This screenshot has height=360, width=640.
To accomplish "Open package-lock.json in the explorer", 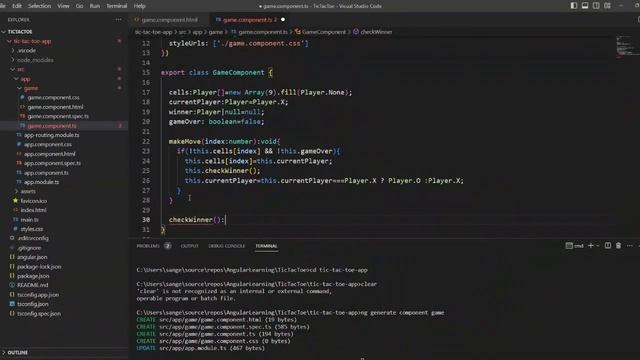I will 39,267.
